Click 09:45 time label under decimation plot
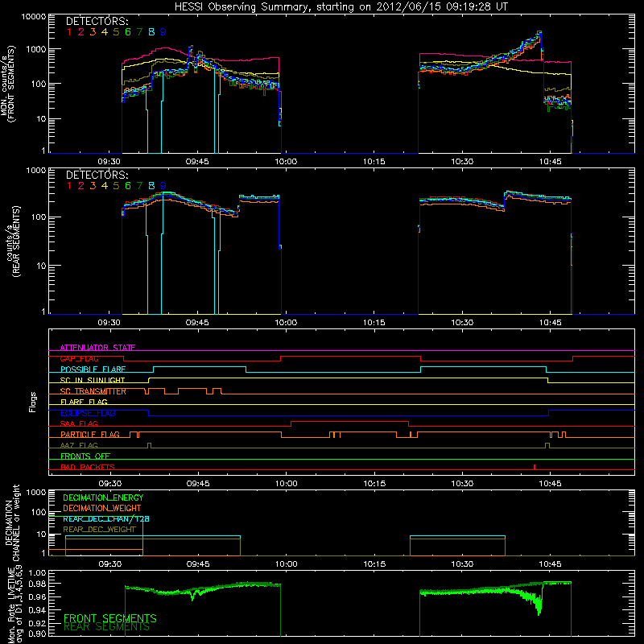 [x=198, y=564]
